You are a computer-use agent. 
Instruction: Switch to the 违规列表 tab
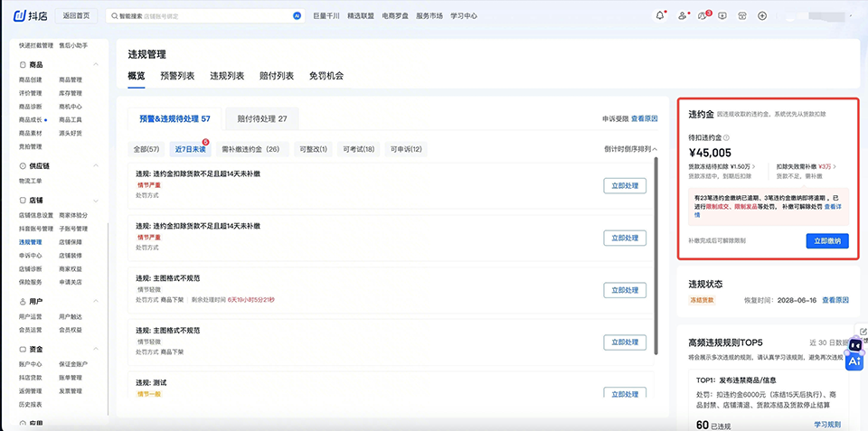227,76
